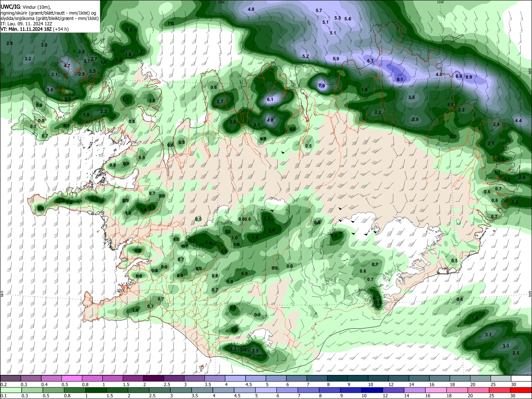The image size is (532, 399).
Task: Click the 4.7 value in the northwest
Action: [x=67, y=66]
